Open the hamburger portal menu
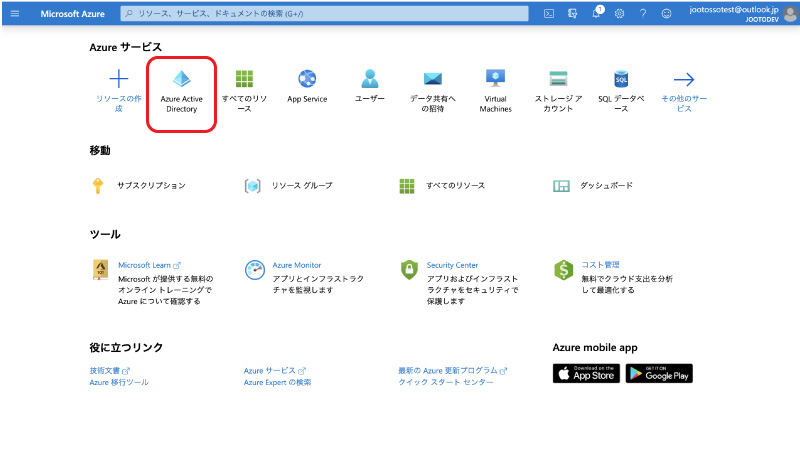The width and height of the screenshot is (800, 450). (15, 13)
